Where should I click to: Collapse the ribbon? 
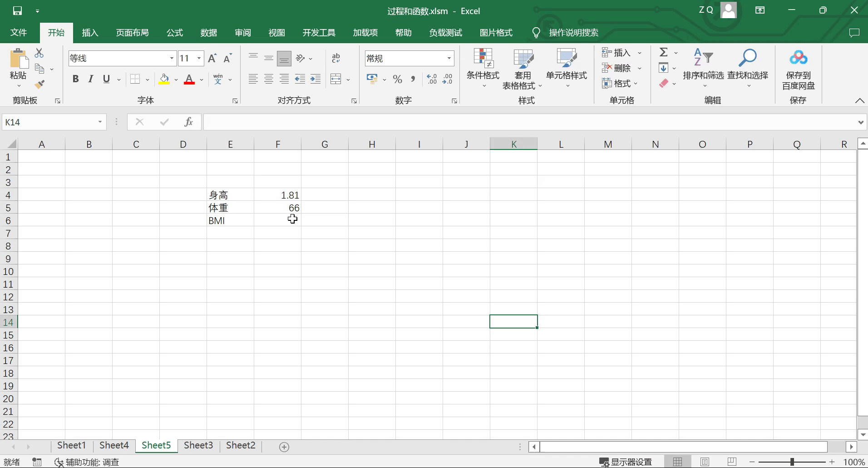coord(860,100)
